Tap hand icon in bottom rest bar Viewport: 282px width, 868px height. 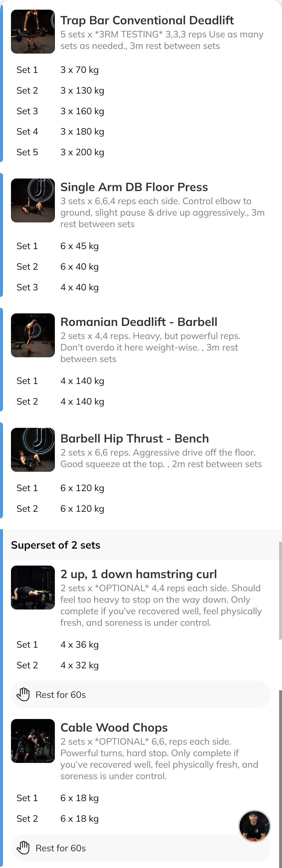(23, 848)
